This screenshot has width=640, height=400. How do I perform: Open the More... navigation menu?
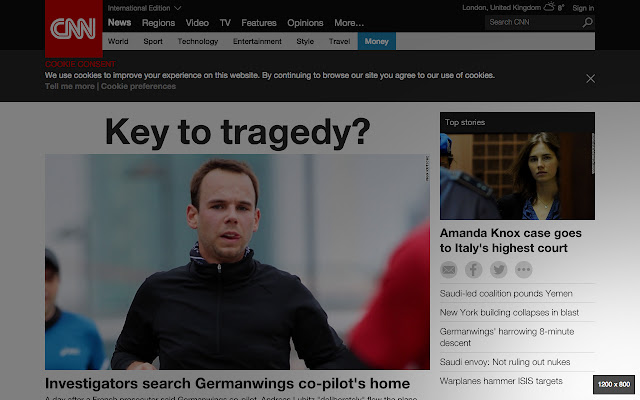(x=349, y=23)
